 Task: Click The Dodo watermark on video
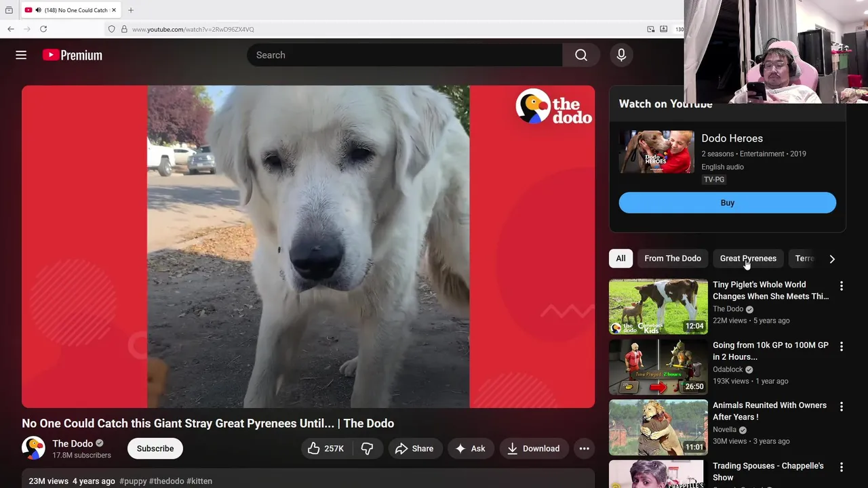[554, 108]
